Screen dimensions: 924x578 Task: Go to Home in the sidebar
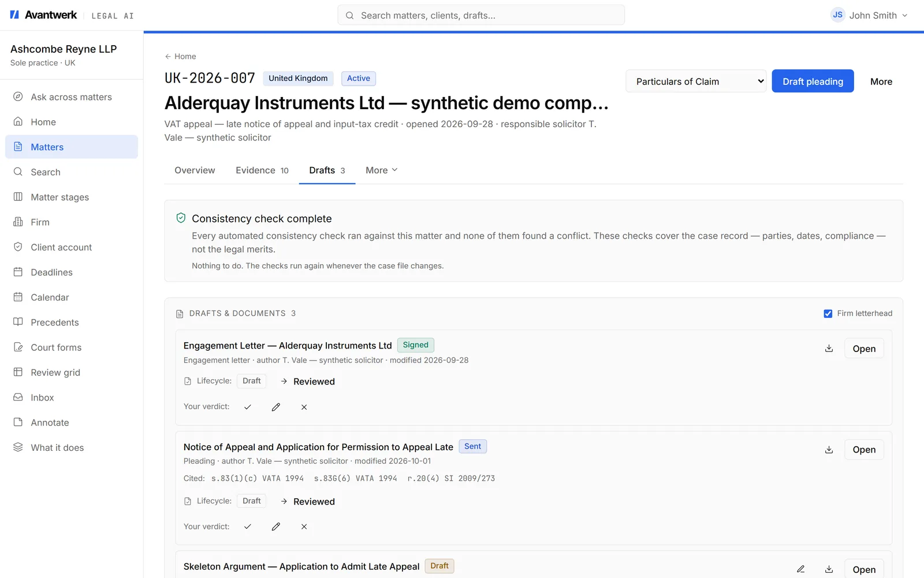point(72,122)
